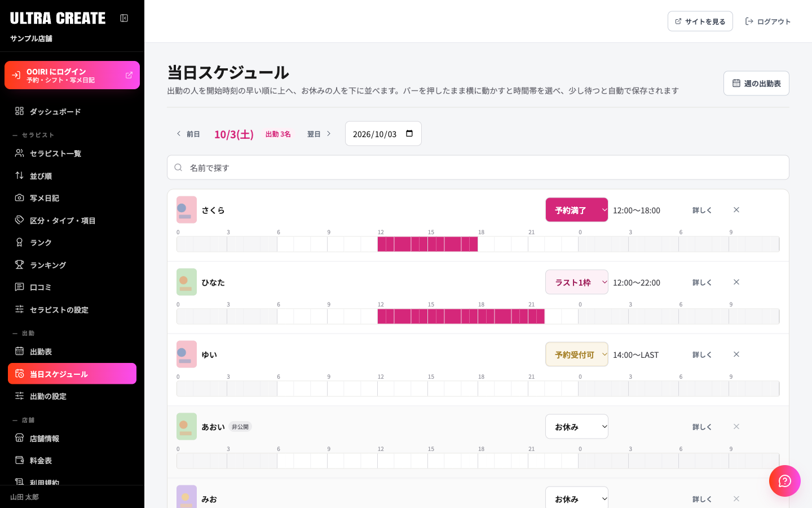Click the 2026/10/03 date input
Screen dimensions: 812x508
(x=383, y=134)
